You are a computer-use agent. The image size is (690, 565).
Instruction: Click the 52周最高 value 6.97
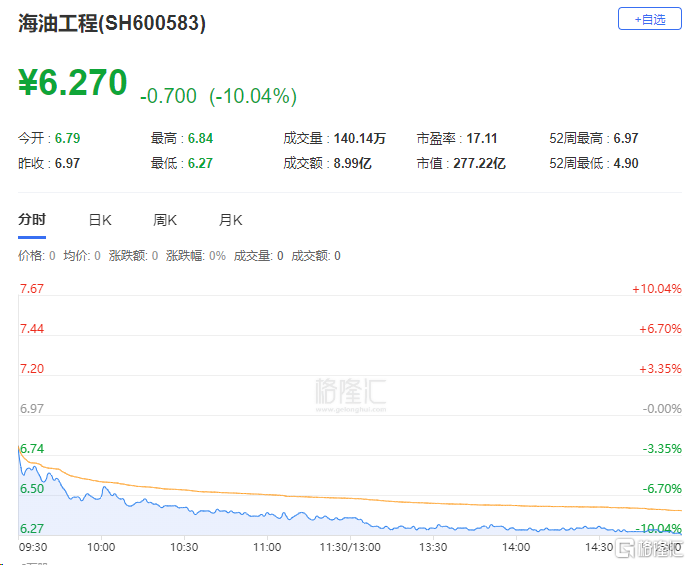coord(626,138)
